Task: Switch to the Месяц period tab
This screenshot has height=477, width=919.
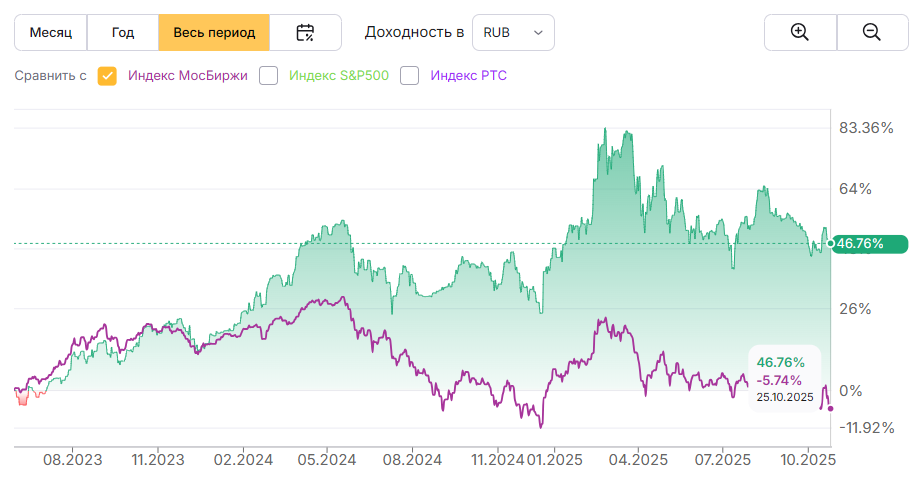Action: [51, 32]
